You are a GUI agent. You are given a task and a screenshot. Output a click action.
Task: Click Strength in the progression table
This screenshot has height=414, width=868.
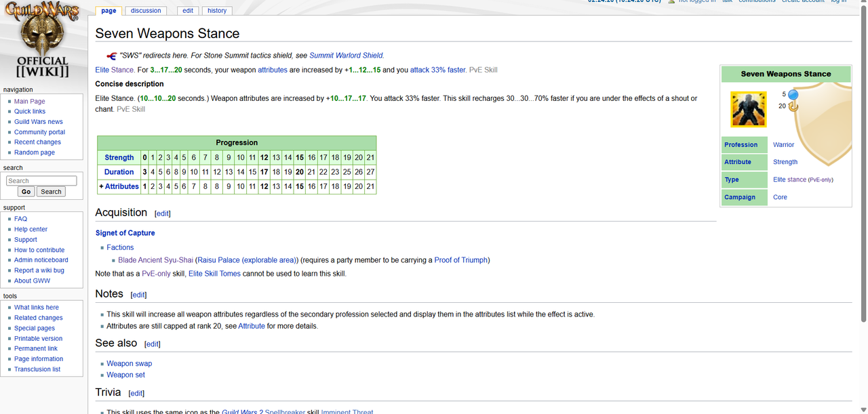[119, 158]
